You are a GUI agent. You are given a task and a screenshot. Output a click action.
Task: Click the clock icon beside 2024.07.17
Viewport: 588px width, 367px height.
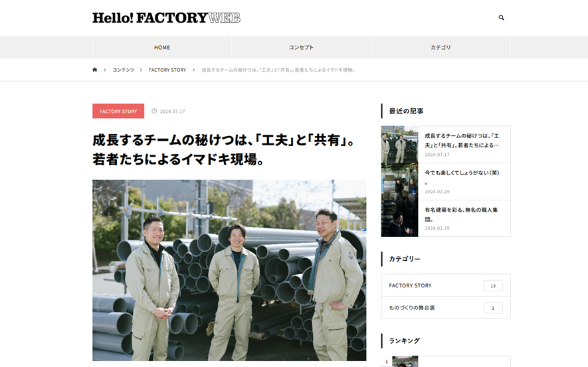click(154, 111)
